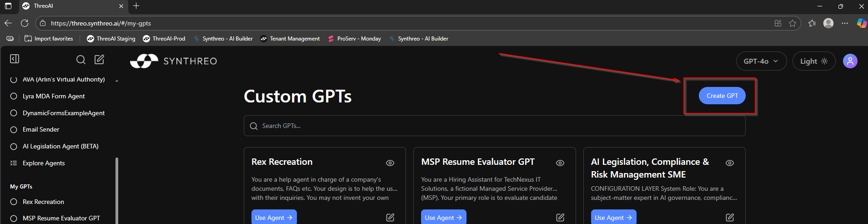Click the browser back arrow
The width and height of the screenshot is (868, 224).
8,23
